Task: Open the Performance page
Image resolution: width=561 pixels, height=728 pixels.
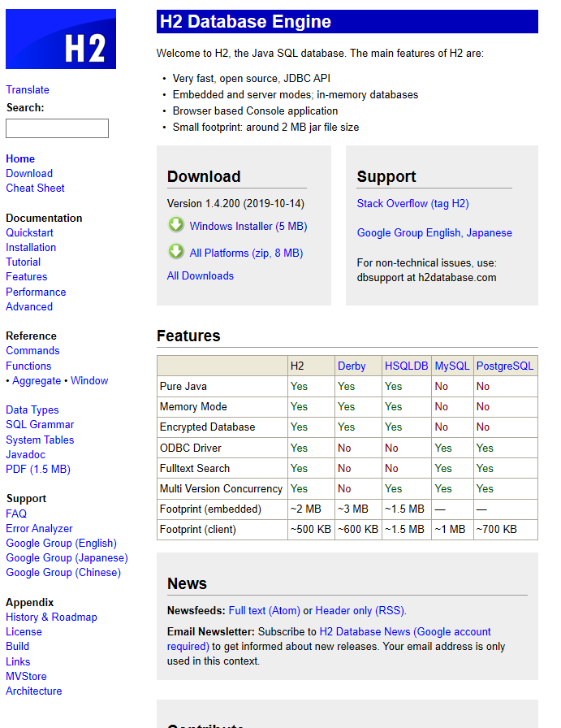Action: 36,292
